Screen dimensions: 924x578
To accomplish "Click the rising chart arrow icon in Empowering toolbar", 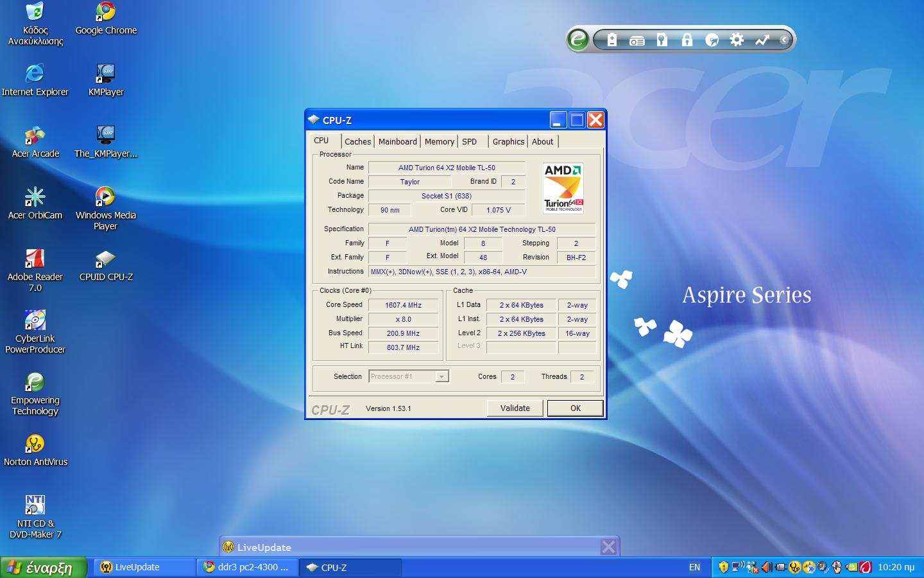I will (762, 40).
